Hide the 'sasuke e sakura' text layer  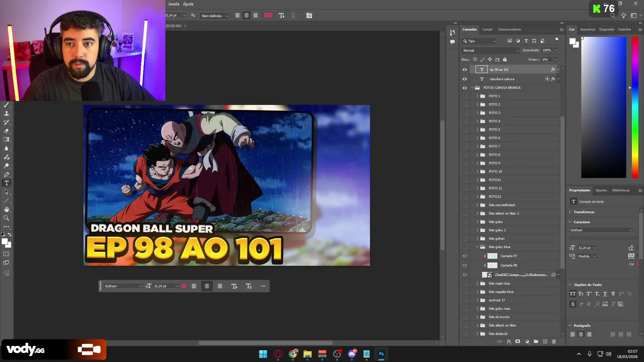pos(464,79)
